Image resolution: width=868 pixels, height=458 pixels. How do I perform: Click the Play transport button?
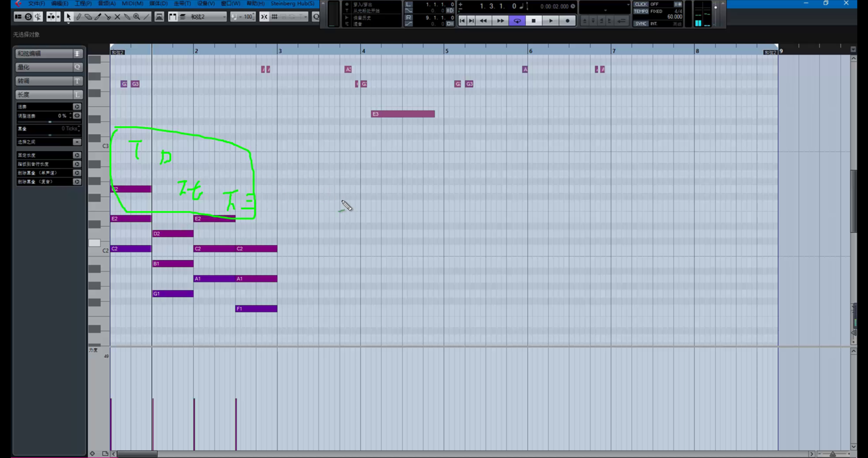point(551,21)
